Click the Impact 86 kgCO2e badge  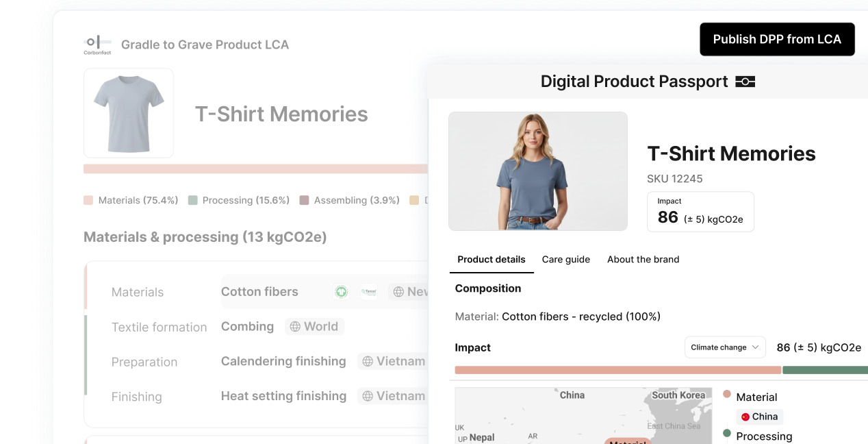700,212
